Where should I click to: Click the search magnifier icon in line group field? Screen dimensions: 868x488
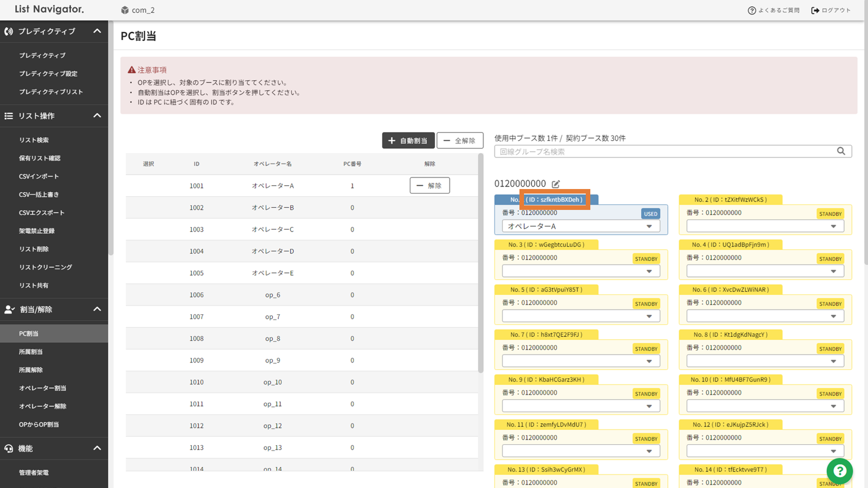841,151
